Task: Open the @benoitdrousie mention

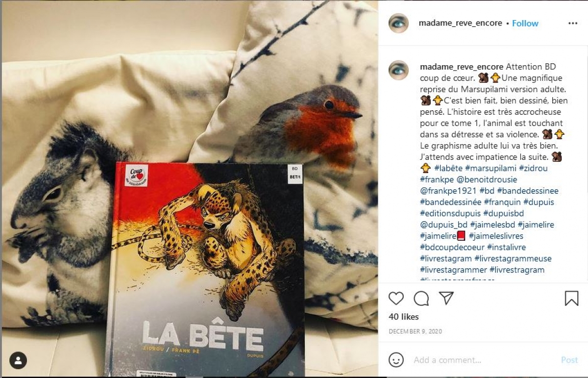Action: [487, 179]
